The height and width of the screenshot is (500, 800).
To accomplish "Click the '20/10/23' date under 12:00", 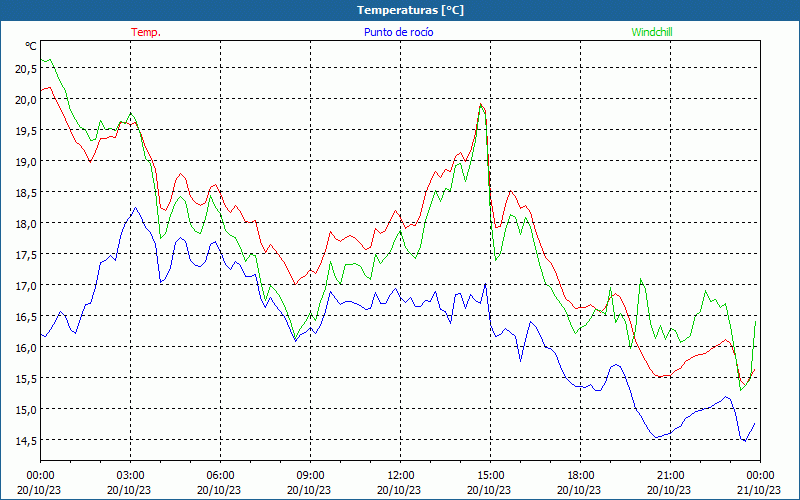I will click(x=399, y=490).
